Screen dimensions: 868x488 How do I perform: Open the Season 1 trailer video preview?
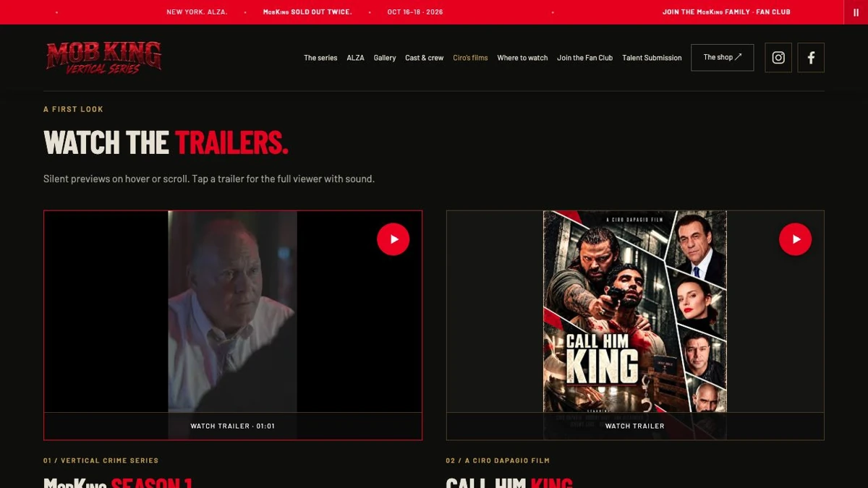[233, 312]
